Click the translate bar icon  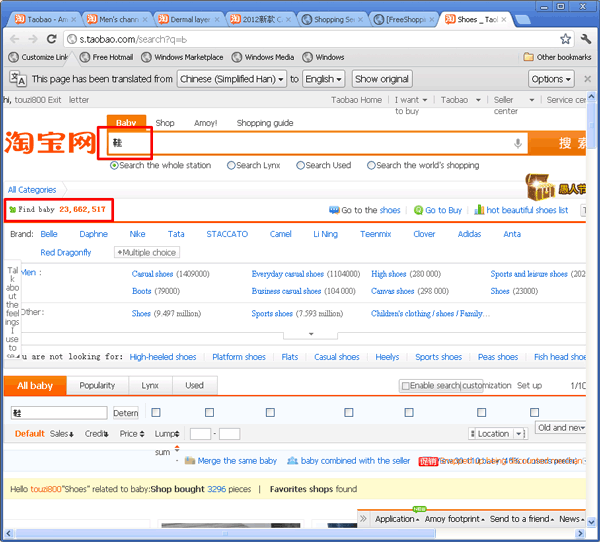[18, 78]
